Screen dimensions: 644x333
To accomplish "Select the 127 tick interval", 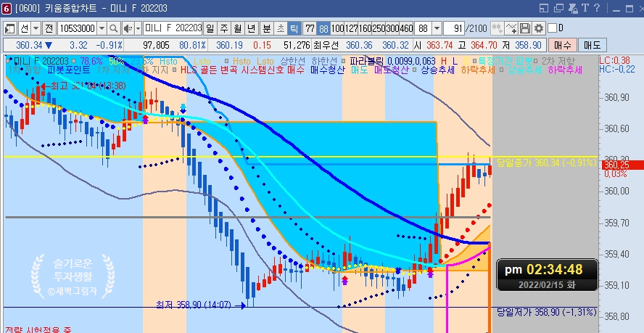I will point(351,28).
